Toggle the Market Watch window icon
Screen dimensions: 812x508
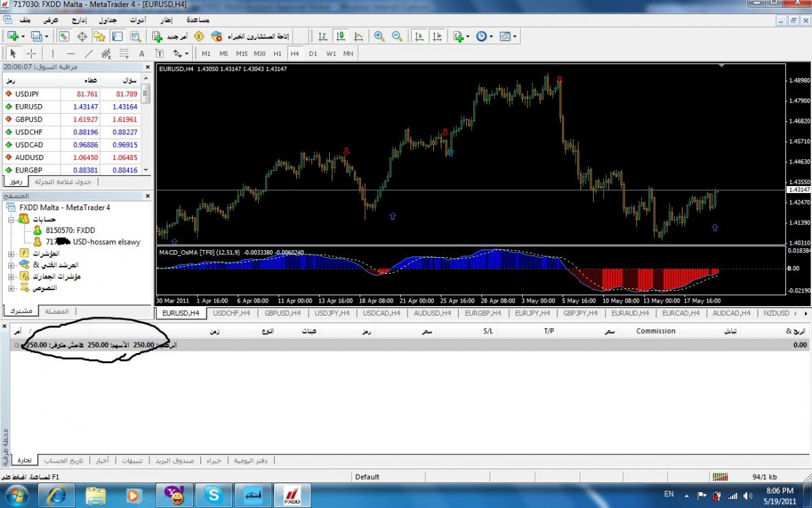coord(63,37)
